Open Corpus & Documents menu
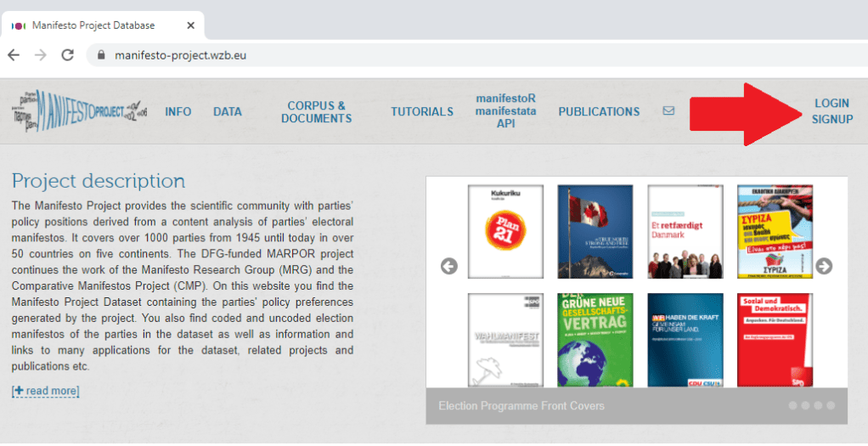Image resolution: width=868 pixels, height=446 pixels. click(x=316, y=111)
